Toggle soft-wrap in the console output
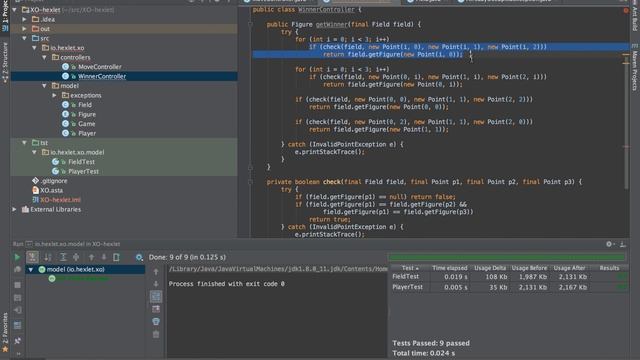This screenshot has height=360, width=640. (x=156, y=297)
